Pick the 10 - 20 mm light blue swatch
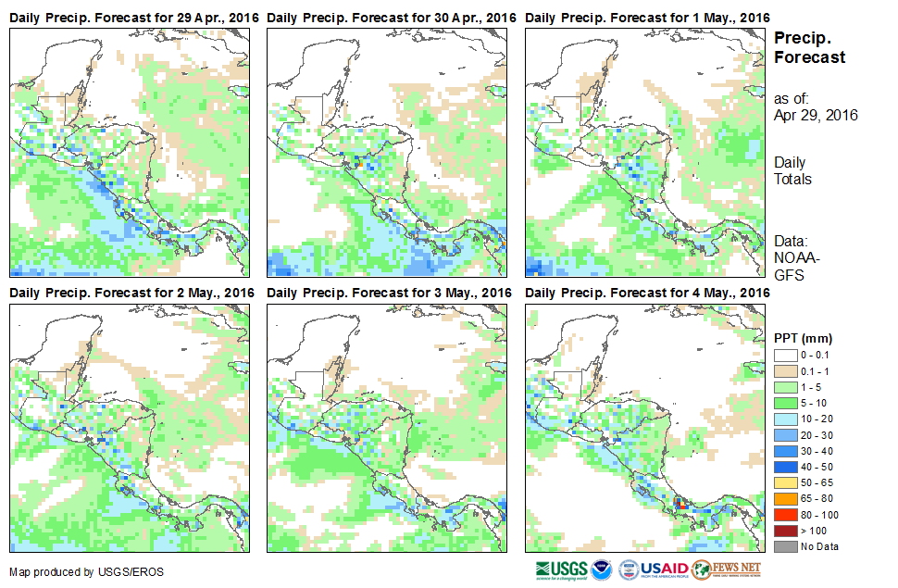This screenshot has height=588, width=898. pyautogui.click(x=785, y=419)
